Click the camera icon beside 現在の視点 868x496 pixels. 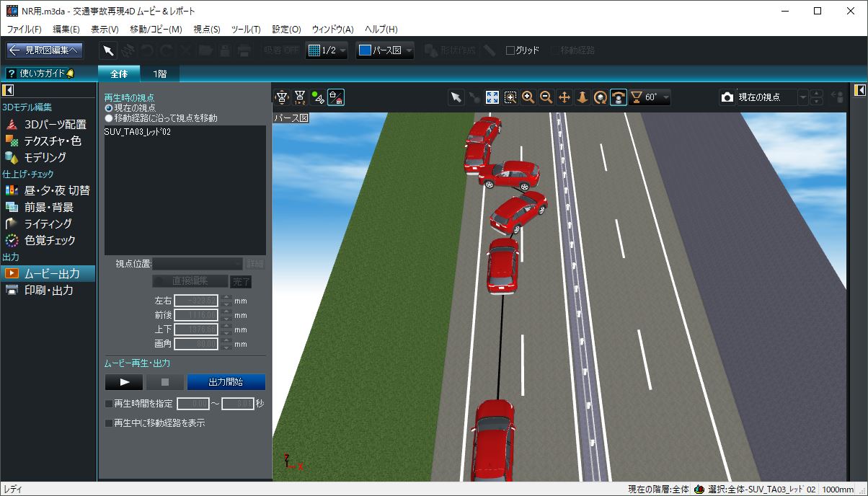point(727,97)
